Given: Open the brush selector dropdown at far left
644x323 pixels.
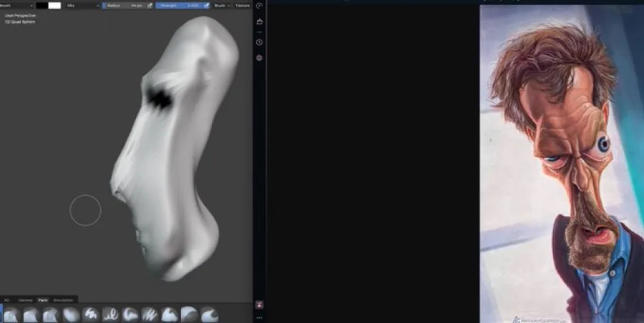Looking at the screenshot, I should [16, 6].
